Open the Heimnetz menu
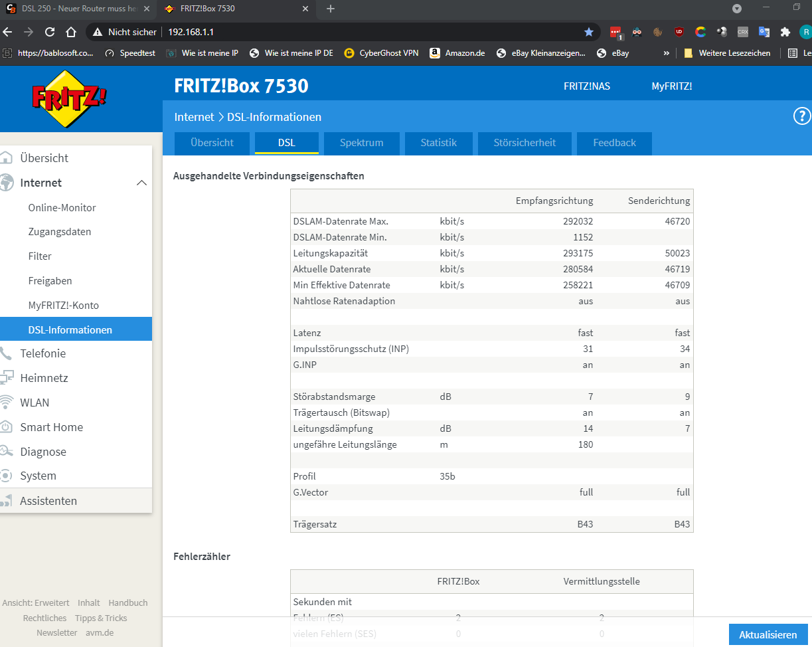The image size is (812, 647). (x=44, y=378)
